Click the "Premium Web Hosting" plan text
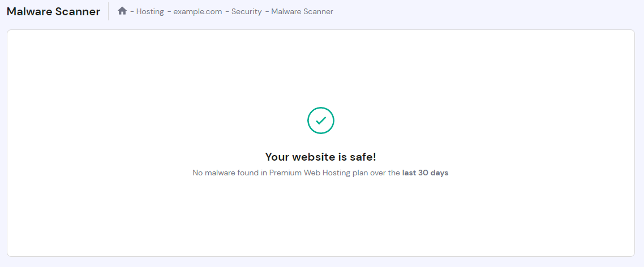The image size is (644, 267). pyautogui.click(x=304, y=173)
